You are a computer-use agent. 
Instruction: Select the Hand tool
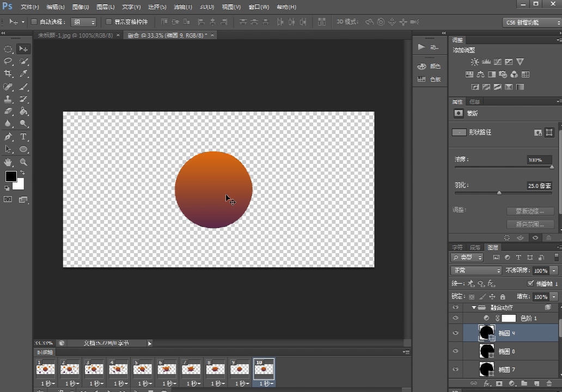tap(8, 162)
